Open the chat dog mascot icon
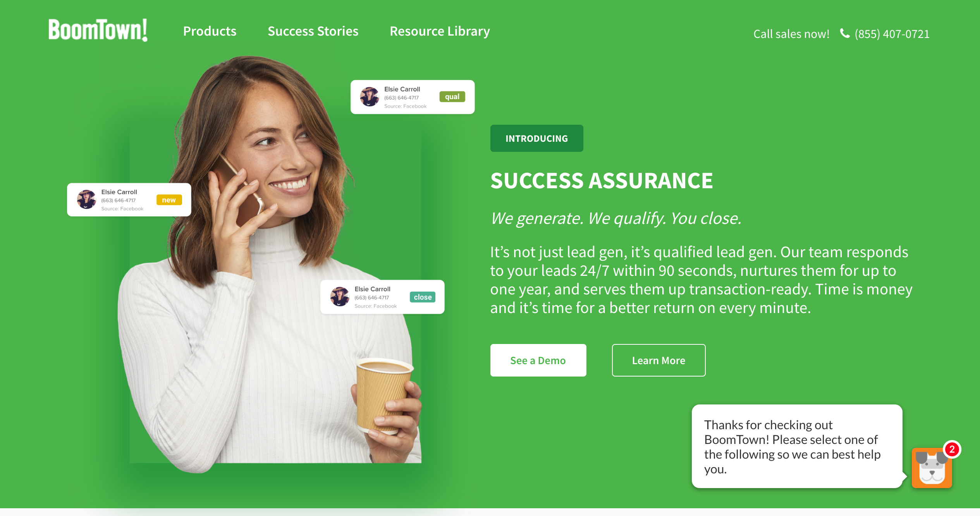This screenshot has height=516, width=980. [932, 468]
